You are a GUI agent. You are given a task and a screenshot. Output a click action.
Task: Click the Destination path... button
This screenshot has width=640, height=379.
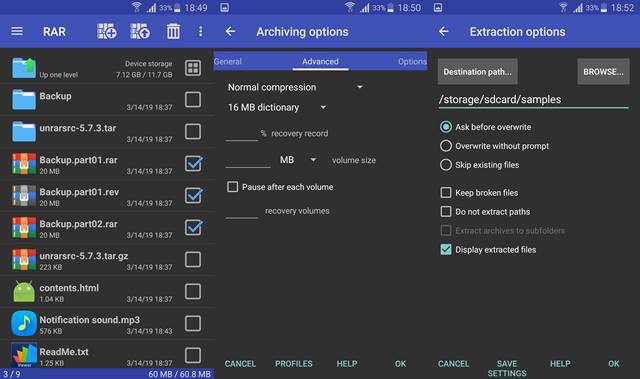click(x=478, y=71)
